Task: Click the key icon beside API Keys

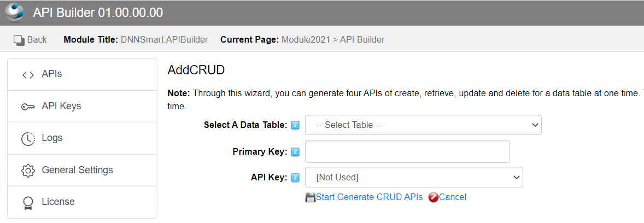Action: tap(28, 107)
